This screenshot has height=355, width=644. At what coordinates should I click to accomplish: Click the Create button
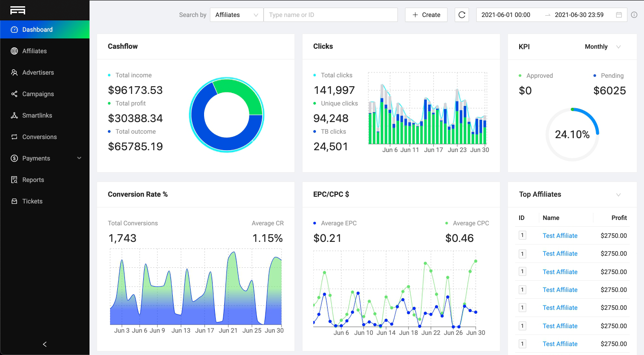426,15
